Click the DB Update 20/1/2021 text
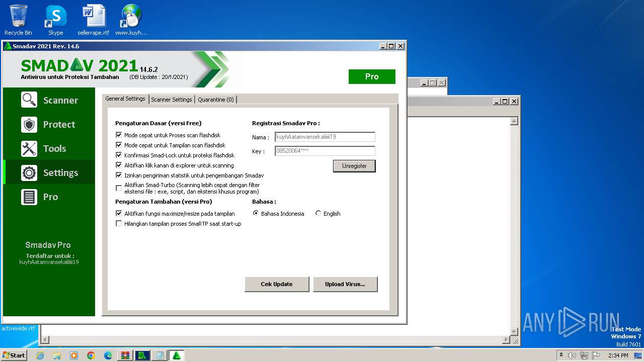644x362 pixels. point(158,77)
